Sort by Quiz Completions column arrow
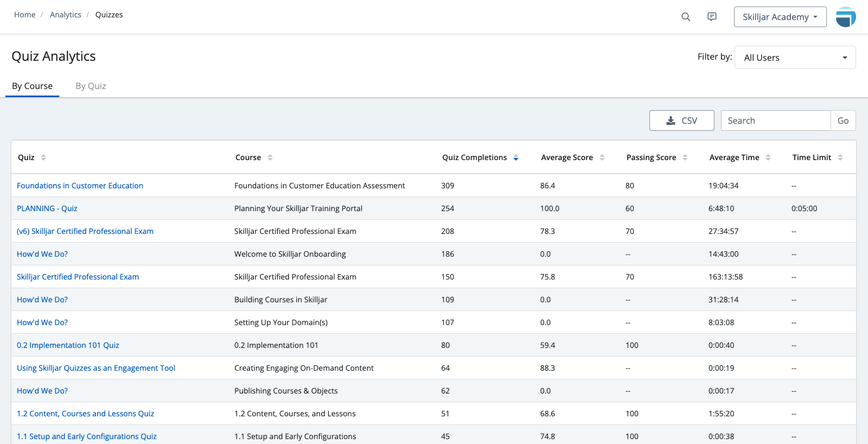Screen dimensions: 868x444 click(x=516, y=157)
